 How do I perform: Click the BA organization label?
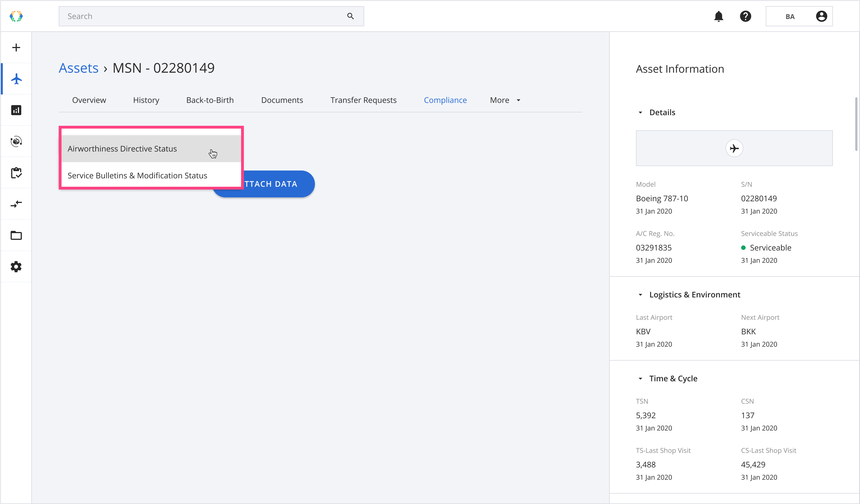click(790, 16)
